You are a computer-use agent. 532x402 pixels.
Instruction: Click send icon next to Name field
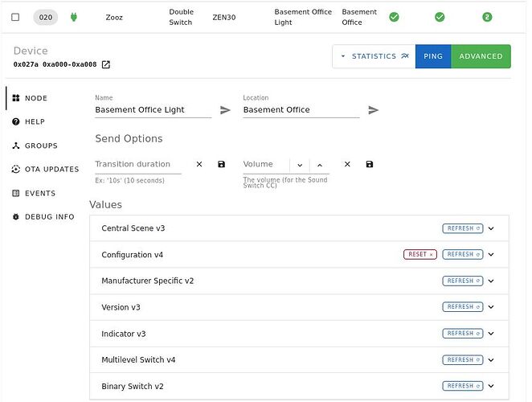click(x=225, y=110)
